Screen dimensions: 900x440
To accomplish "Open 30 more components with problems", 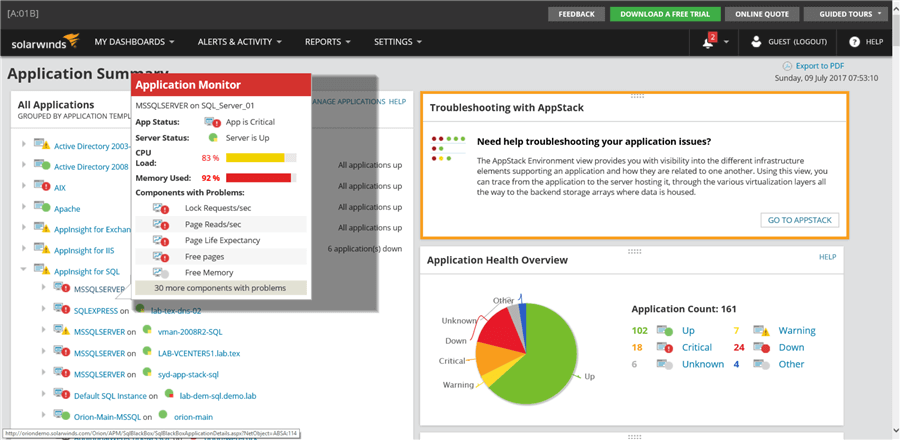I will pos(220,288).
